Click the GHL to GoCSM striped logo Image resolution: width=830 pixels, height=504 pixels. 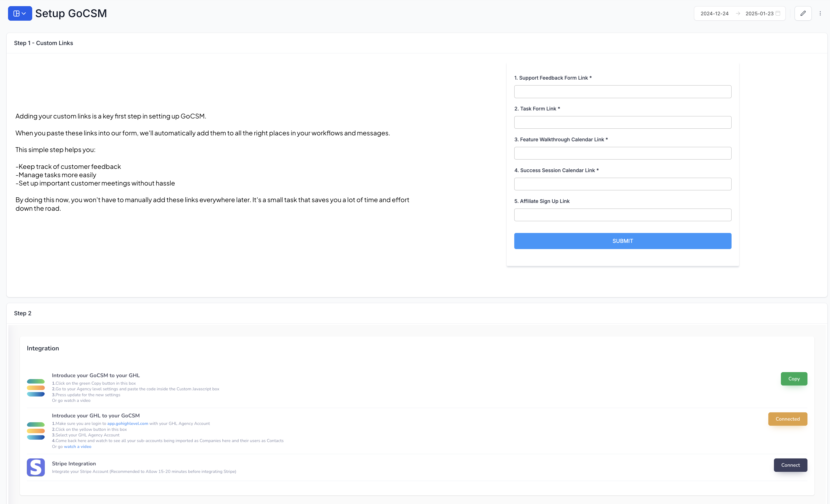pyautogui.click(x=36, y=431)
